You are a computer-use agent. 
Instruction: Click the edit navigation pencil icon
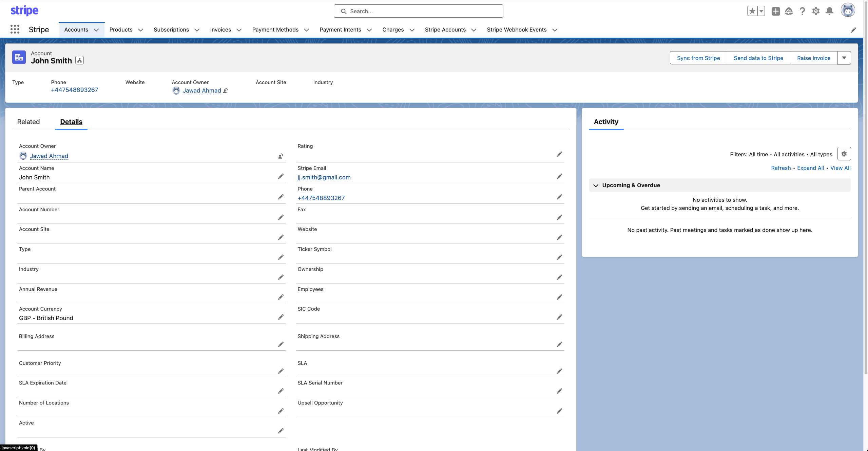[853, 30]
